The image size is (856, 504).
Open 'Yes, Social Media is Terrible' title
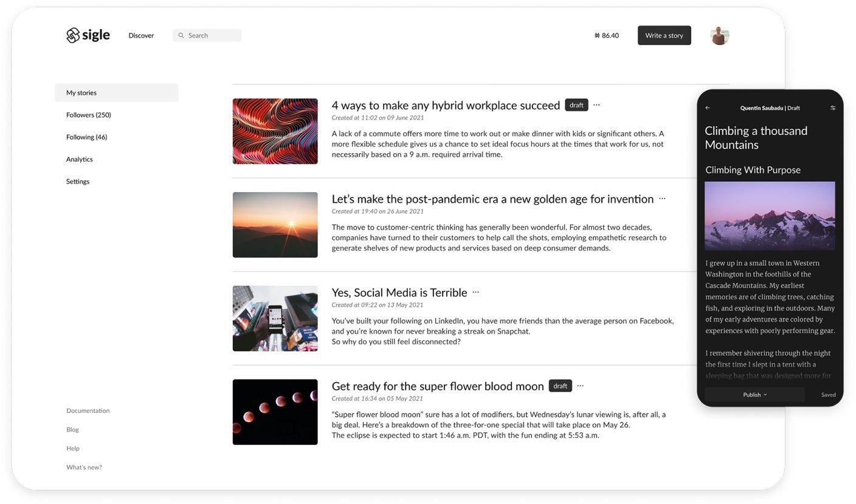pyautogui.click(x=399, y=292)
